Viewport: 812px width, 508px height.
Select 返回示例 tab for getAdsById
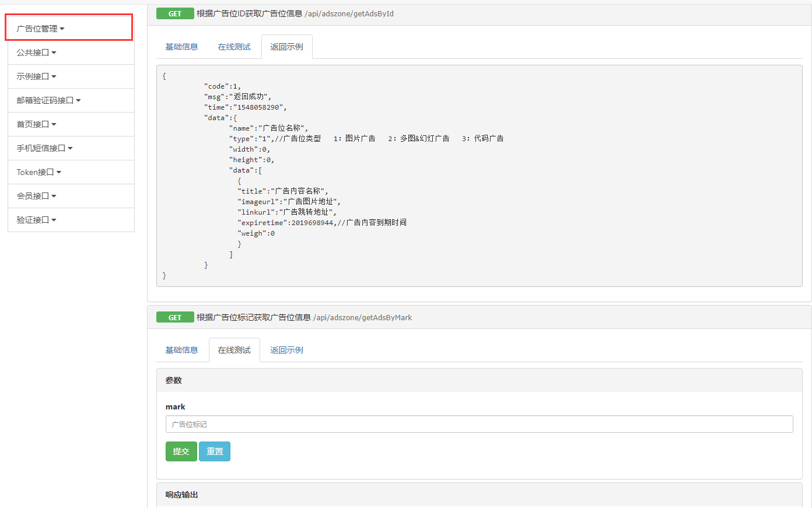[x=286, y=47]
